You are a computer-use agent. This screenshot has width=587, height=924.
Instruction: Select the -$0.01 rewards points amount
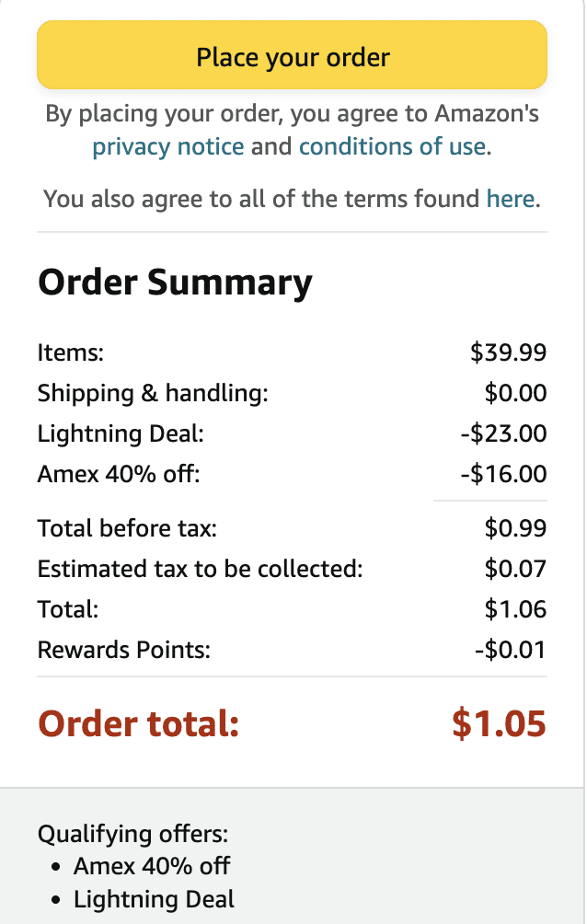click(510, 650)
